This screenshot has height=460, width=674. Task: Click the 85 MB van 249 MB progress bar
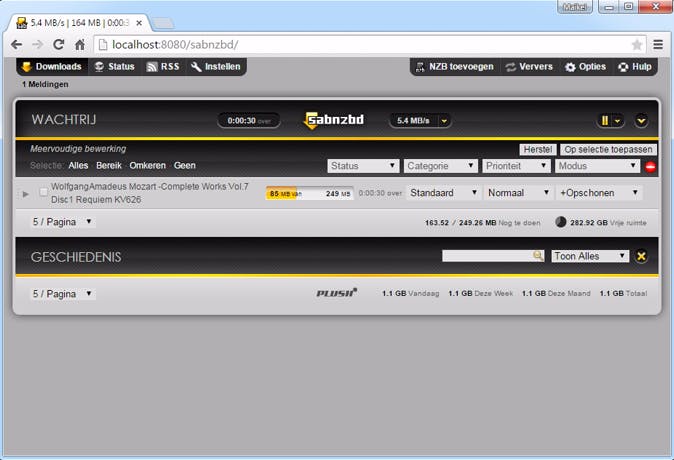click(x=310, y=193)
